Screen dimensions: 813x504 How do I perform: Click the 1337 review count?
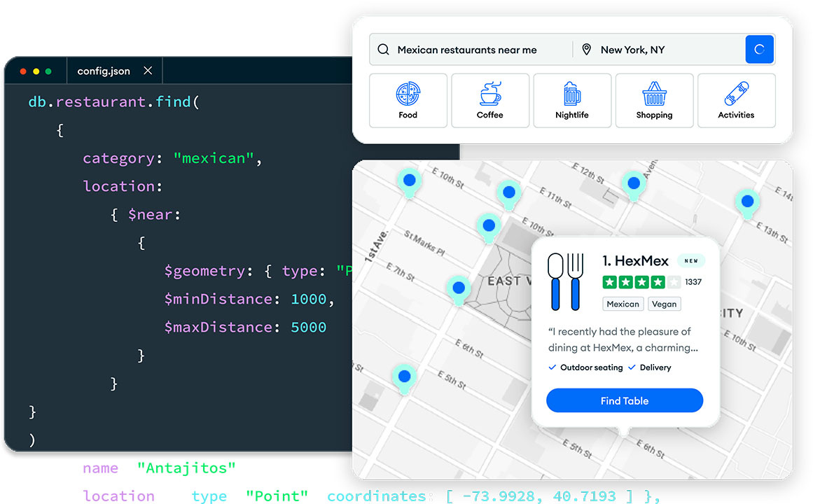coord(693,282)
